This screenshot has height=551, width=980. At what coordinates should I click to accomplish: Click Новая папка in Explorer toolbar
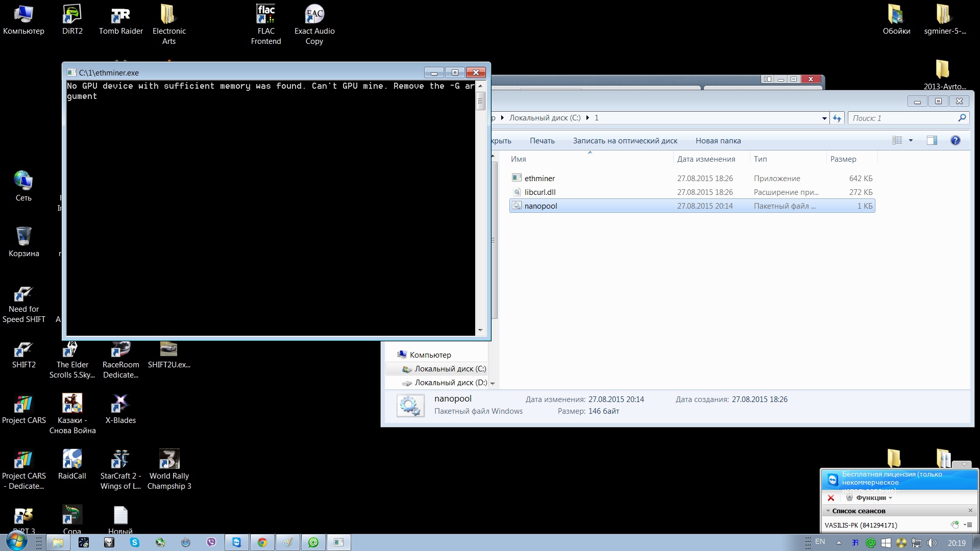click(718, 141)
